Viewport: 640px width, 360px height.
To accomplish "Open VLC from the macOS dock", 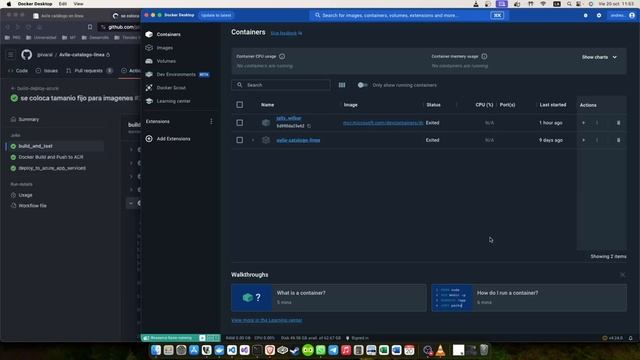I will tap(440, 350).
